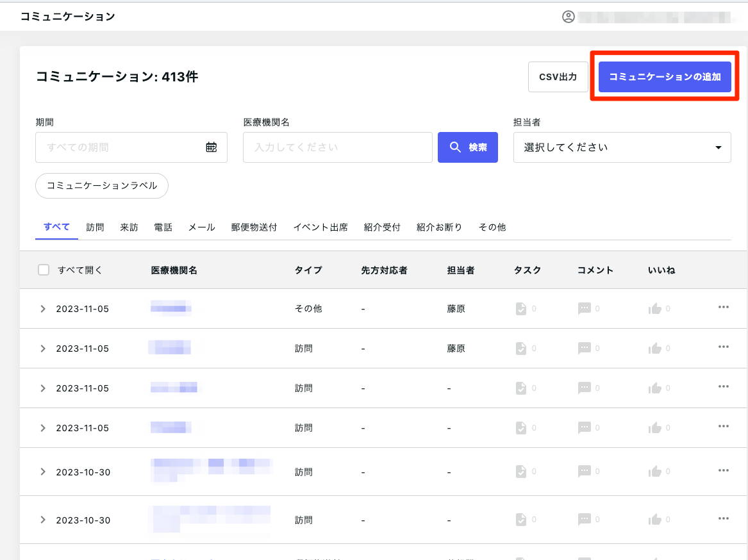Toggle the すべて開く checkbox

(44, 270)
